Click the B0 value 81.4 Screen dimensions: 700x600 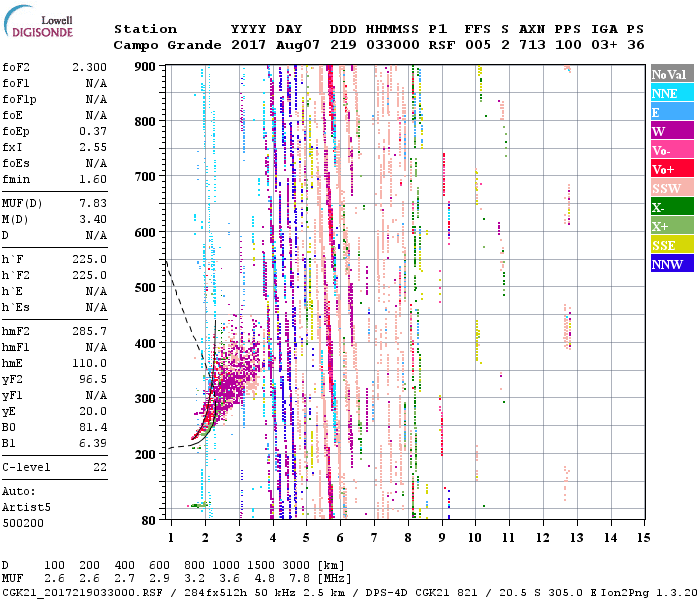93,428
